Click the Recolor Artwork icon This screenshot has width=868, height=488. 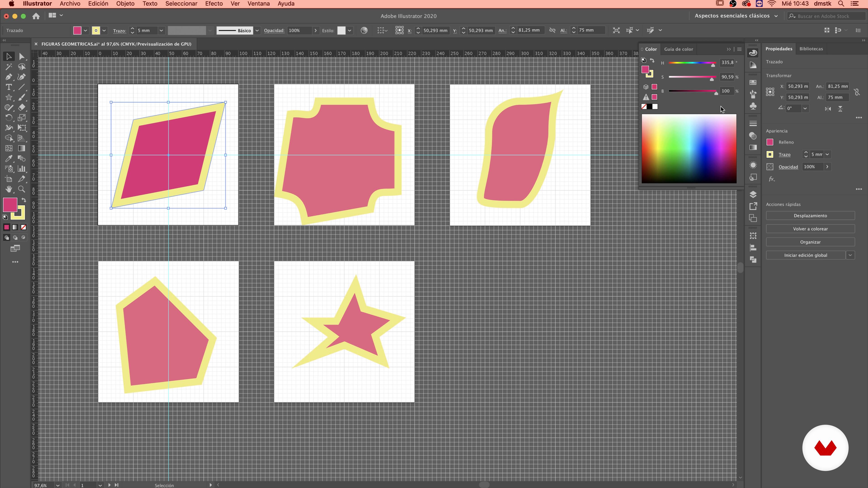click(364, 30)
